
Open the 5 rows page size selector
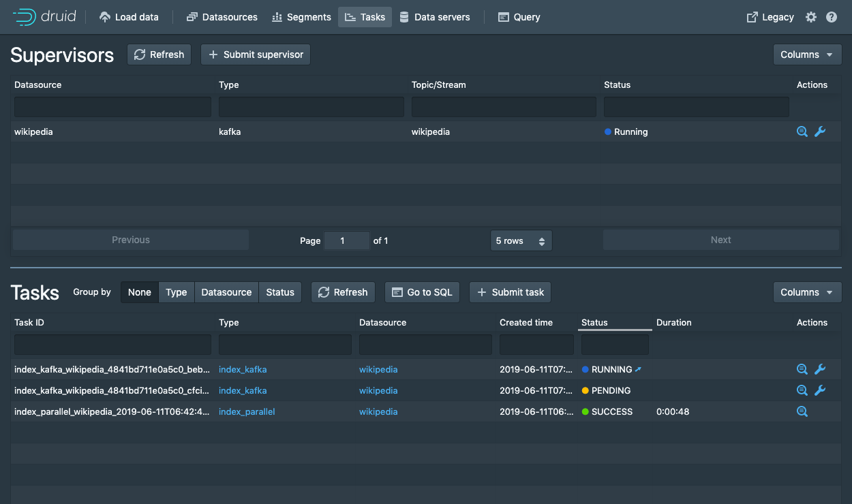tap(521, 240)
